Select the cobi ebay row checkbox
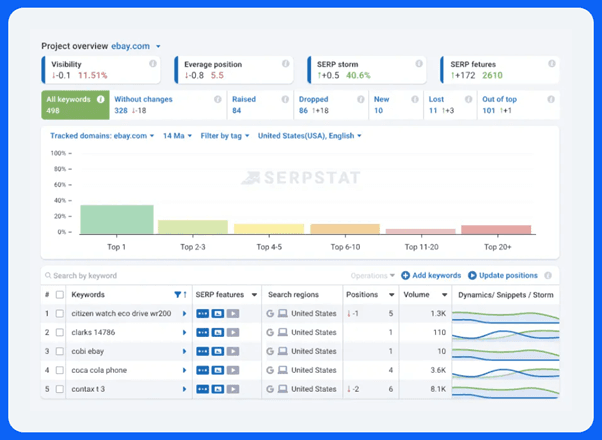Viewport: 602px width, 440px height. tap(60, 351)
